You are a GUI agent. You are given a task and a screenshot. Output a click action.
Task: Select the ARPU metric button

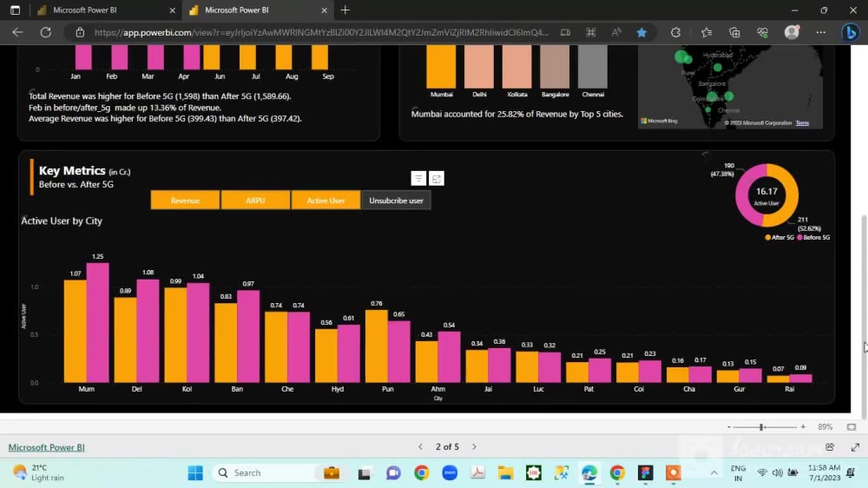(255, 201)
